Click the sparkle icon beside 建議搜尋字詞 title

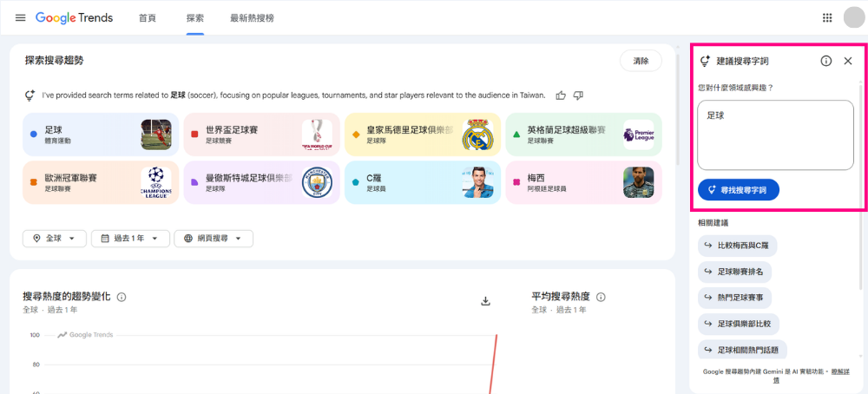(x=705, y=61)
